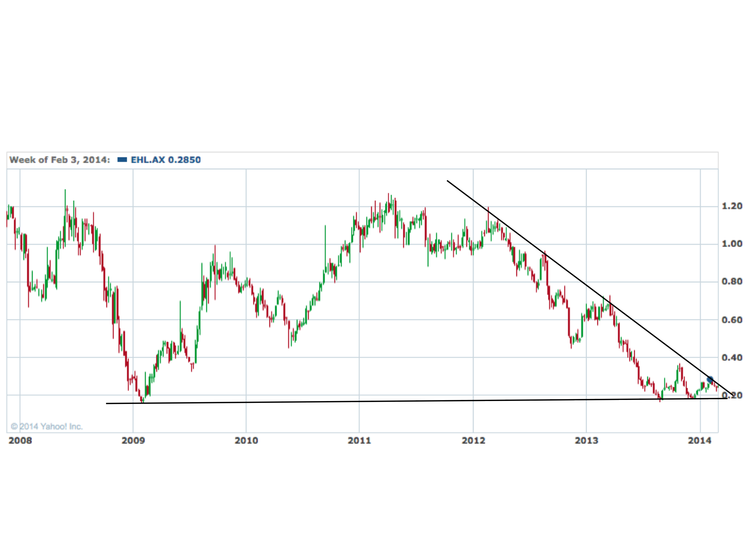Click the left end of the horizontal support line
Viewport: 747px width, 560px height.
(x=107, y=403)
